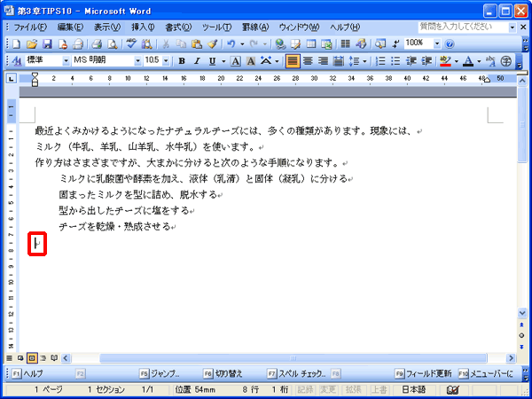The height and width of the screenshot is (399, 532).
Task: Click the F7 スペル チェック button
Action: coord(296,374)
